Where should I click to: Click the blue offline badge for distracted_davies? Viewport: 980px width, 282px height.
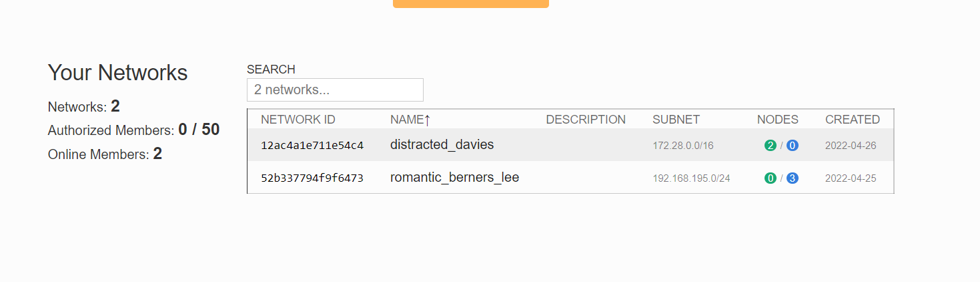[793, 146]
